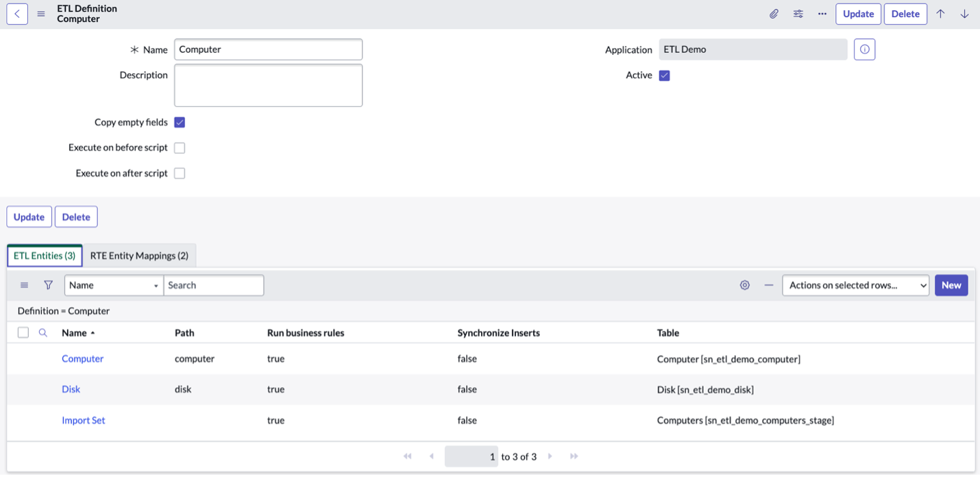The height and width of the screenshot is (477, 980).
Task: Click the paperclip attachments icon
Action: pos(774,14)
